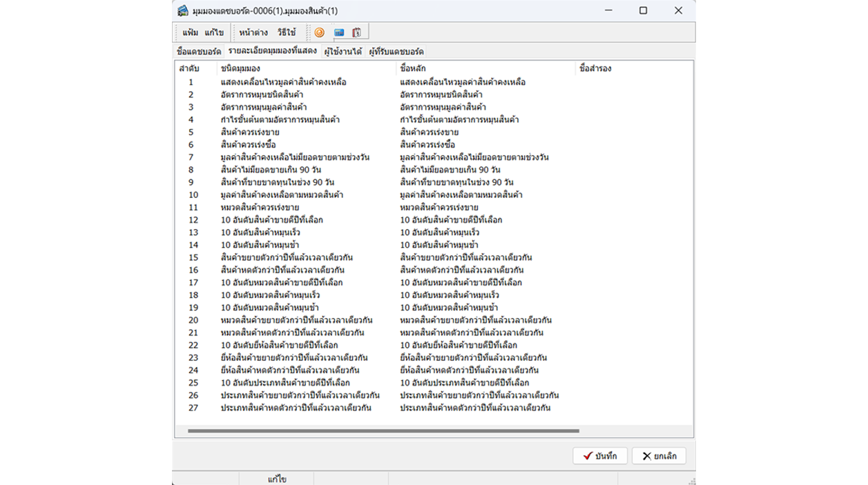Viewport: 868px width, 485px height.
Task: Select กำไรขั้นต้นตามอัตราการหมุนสินค้า in ชนิดมุมมอง column
Action: [280, 119]
